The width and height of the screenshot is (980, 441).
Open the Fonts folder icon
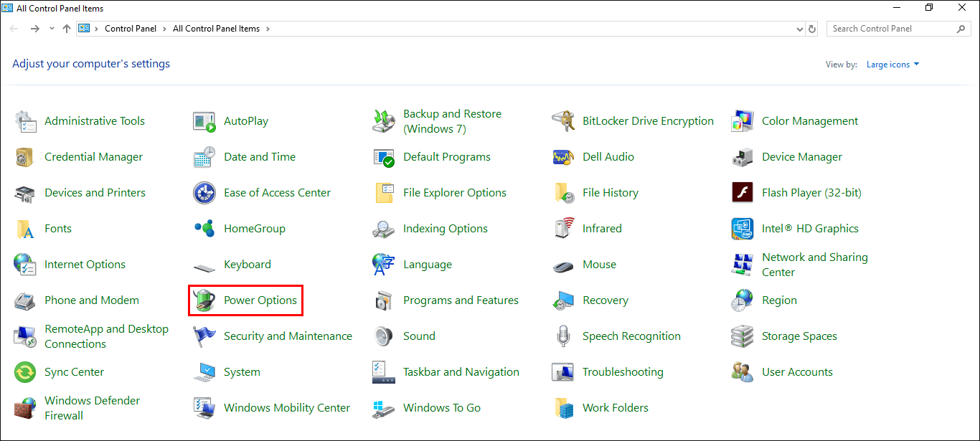(x=25, y=229)
